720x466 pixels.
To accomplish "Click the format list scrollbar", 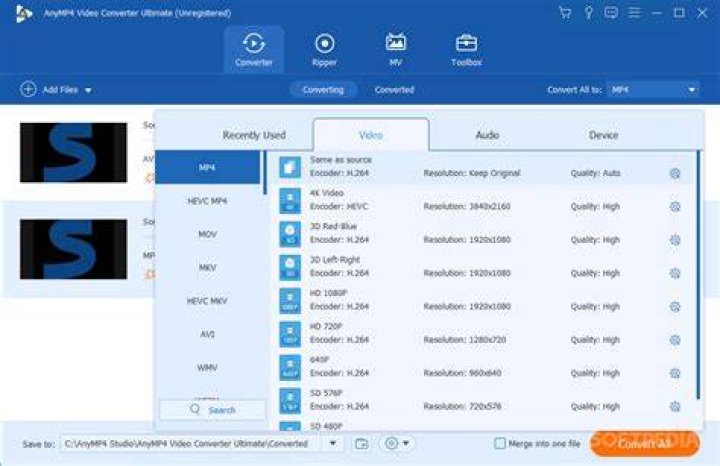I will (264, 173).
